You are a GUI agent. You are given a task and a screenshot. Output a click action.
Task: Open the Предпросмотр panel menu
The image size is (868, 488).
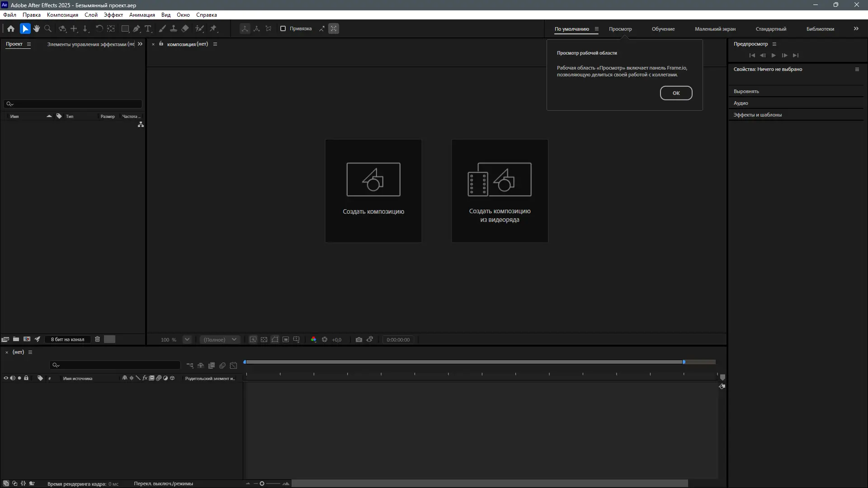(775, 44)
